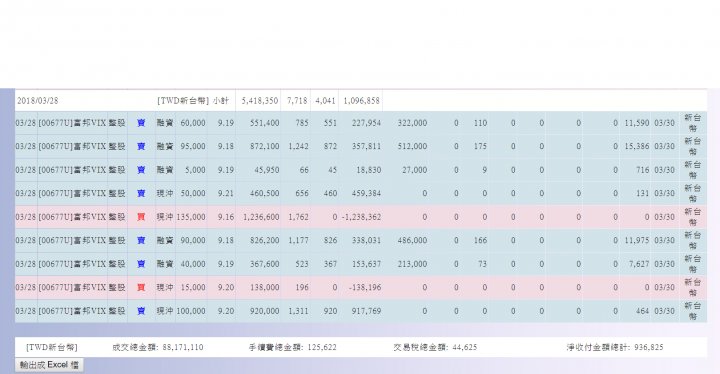Click the 成交總金額: 88,171,110 total
This screenshot has width=720, height=374.
pyautogui.click(x=158, y=347)
